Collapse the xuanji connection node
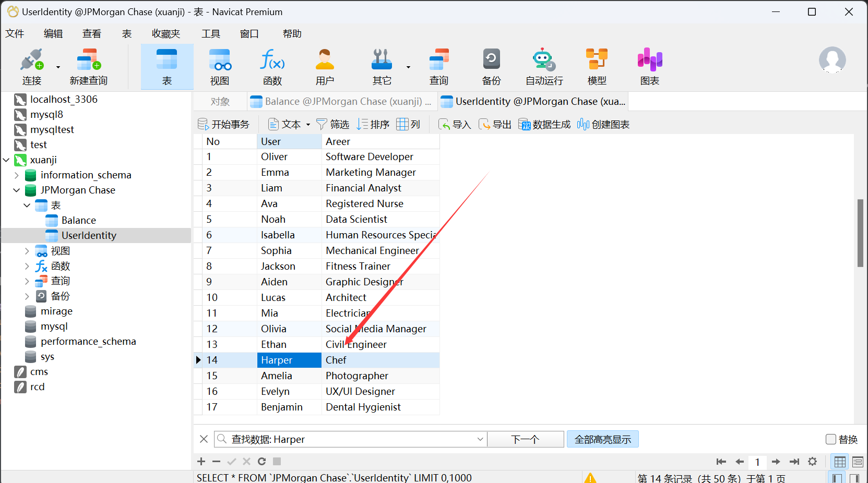868x483 pixels. [6, 160]
